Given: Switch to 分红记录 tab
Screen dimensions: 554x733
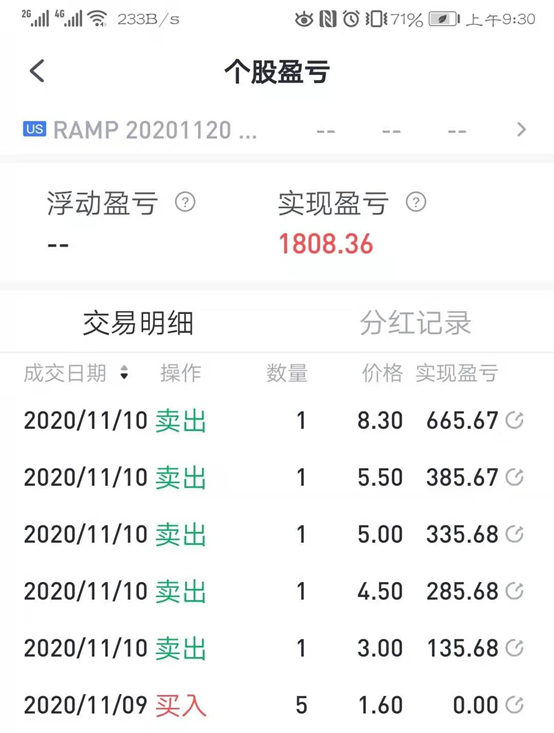Looking at the screenshot, I should (x=415, y=323).
